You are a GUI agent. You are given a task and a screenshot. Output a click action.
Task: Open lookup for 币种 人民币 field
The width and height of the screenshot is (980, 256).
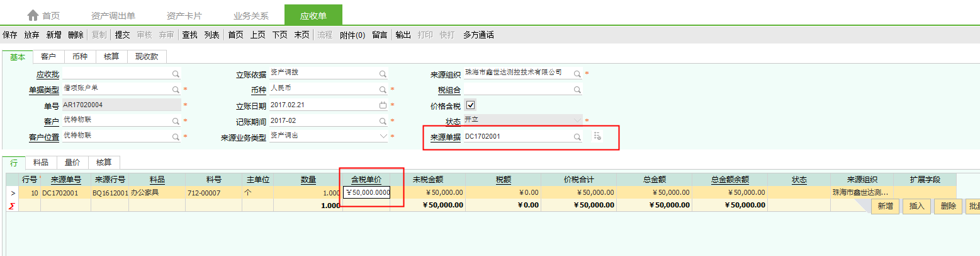click(383, 90)
